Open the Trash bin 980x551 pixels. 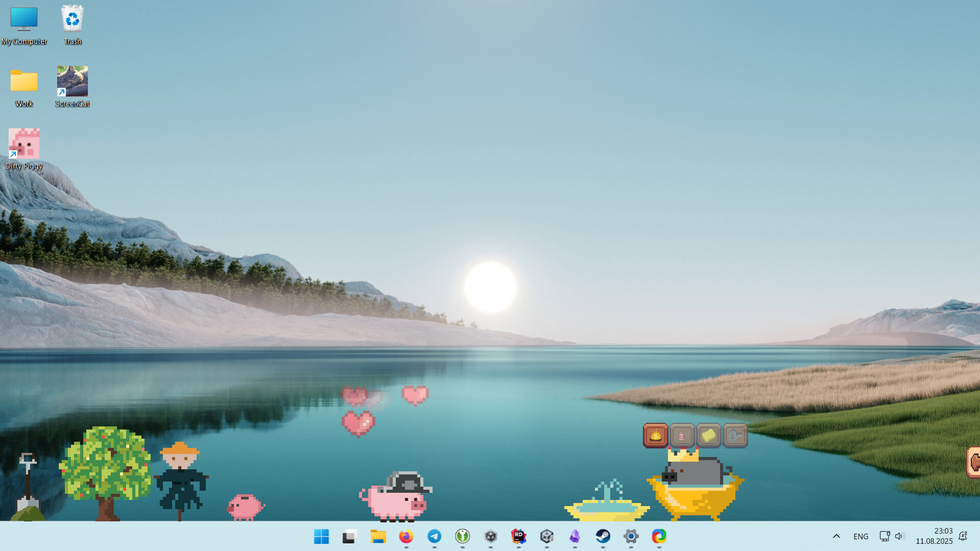[72, 19]
